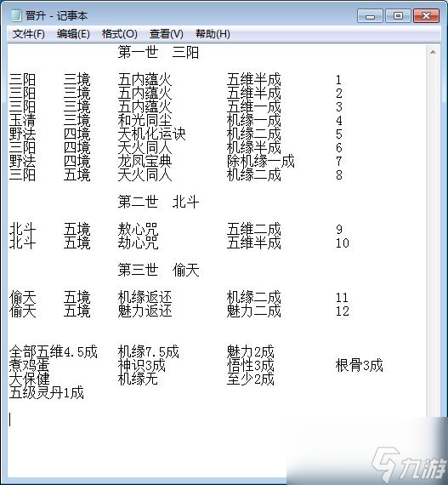Click the heading 第一世 三阳
The image size is (448, 485).
158,52
